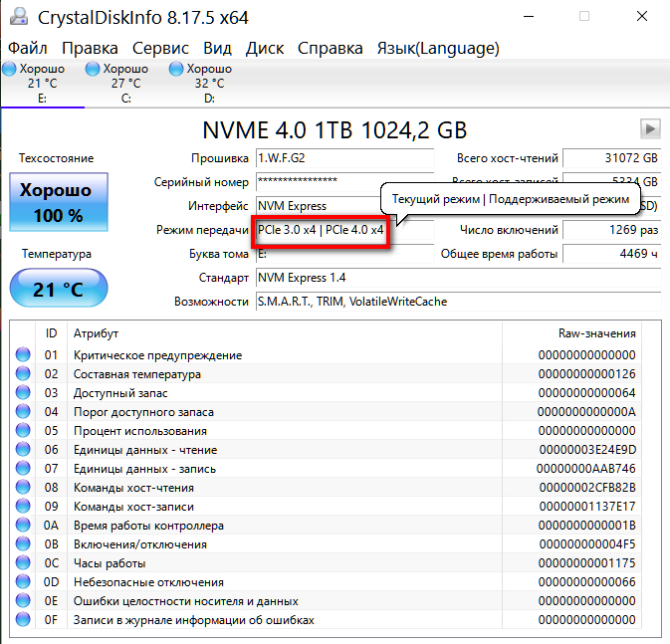Click status icon of Порог доступного запаса row
670x644 pixels.
[x=23, y=411]
